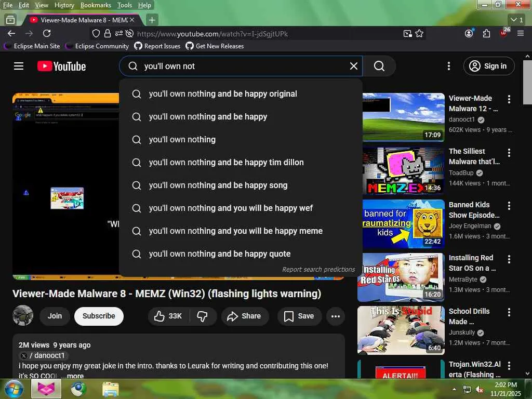Select the suggestion 'you'll own nothing'

pyautogui.click(x=241, y=139)
